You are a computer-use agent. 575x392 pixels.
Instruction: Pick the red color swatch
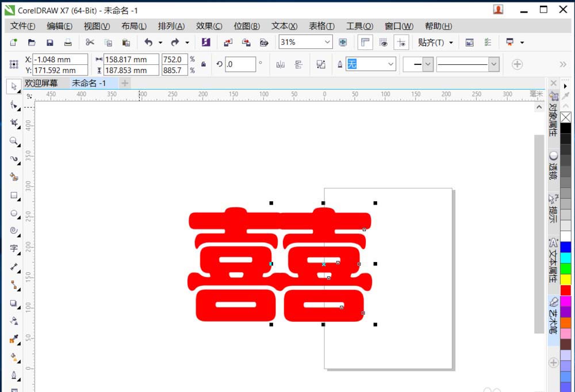point(566,290)
